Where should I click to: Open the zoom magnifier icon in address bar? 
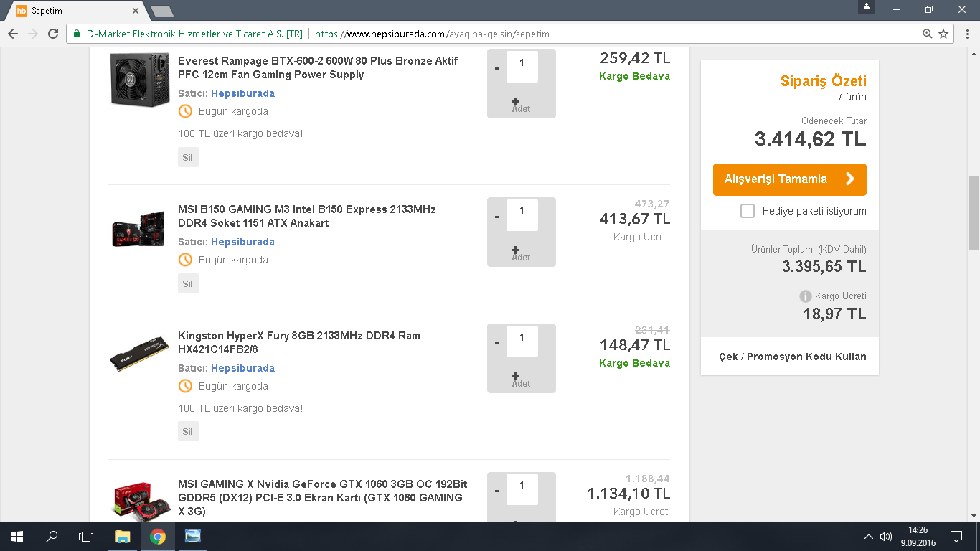(x=928, y=34)
